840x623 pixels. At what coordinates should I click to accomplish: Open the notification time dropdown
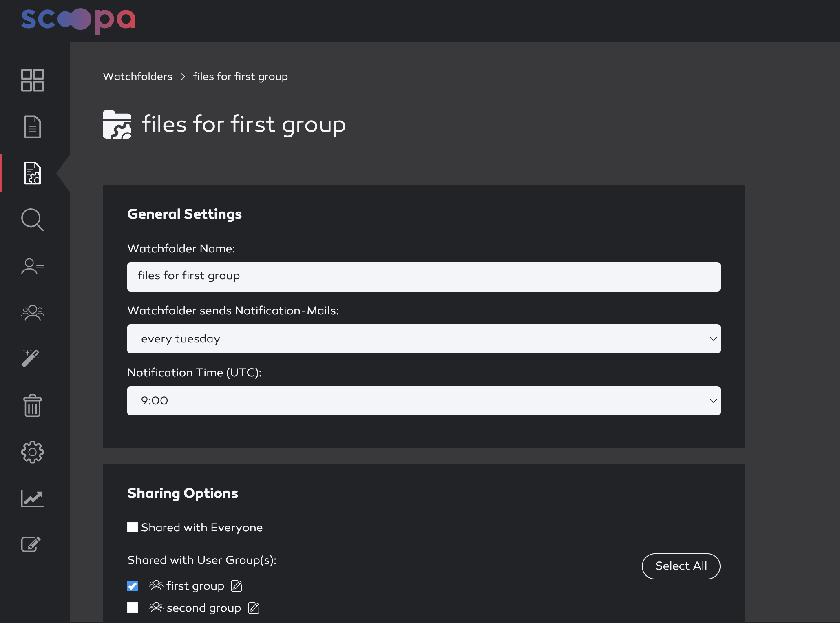coord(424,400)
